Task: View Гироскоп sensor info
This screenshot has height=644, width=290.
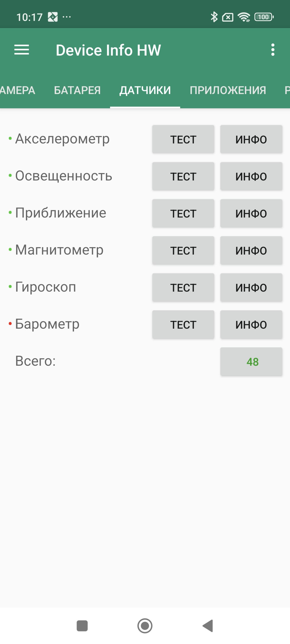Action: pos(251,287)
